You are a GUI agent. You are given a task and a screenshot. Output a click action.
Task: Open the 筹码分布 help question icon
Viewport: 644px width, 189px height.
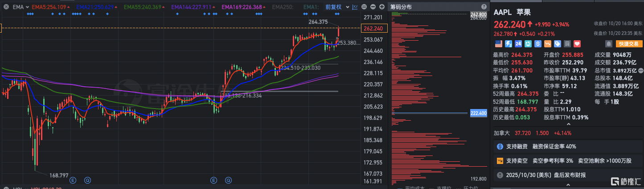[484, 7]
